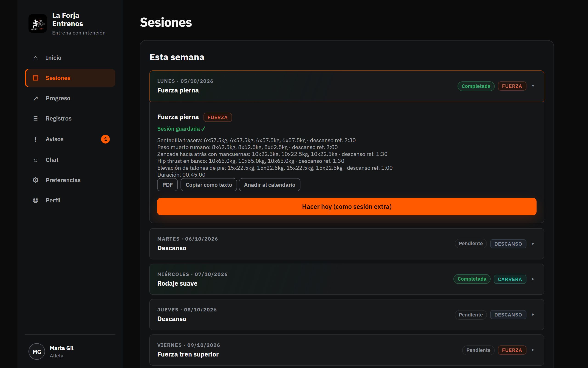
Task: Click the MG user avatar
Action: (37, 351)
